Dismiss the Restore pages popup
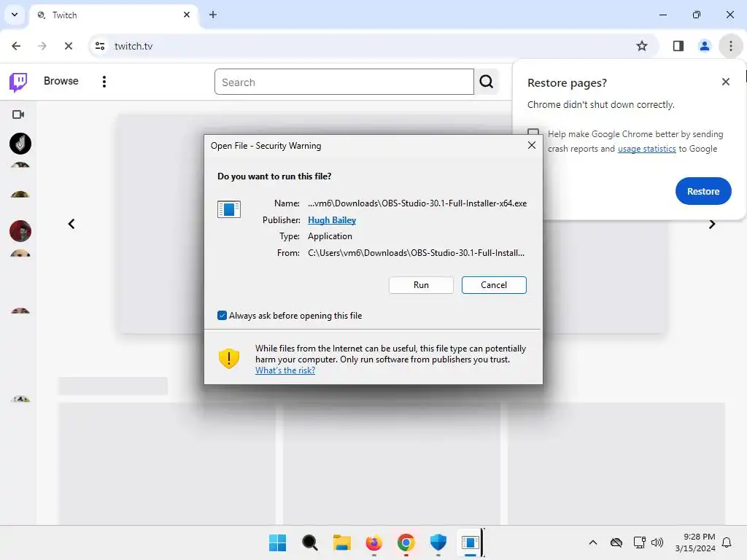 pyautogui.click(x=726, y=82)
